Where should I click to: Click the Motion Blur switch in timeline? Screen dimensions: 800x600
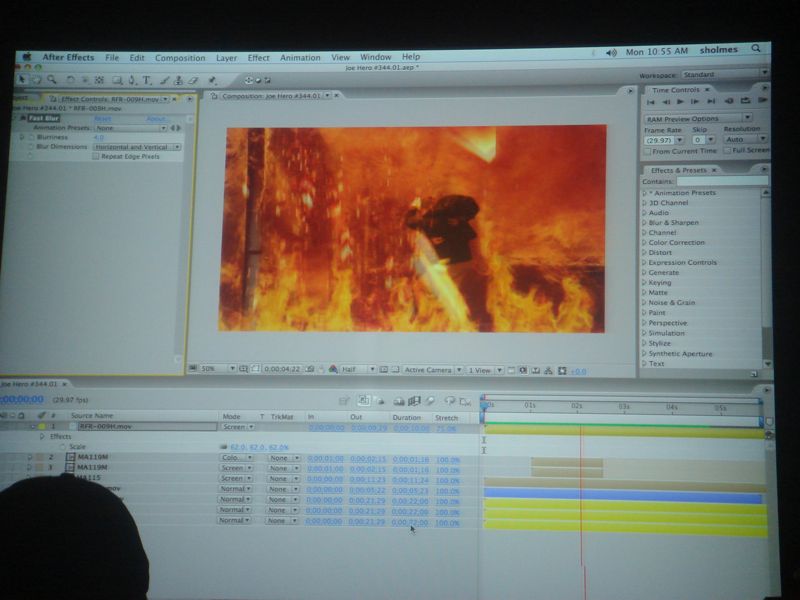pos(430,402)
